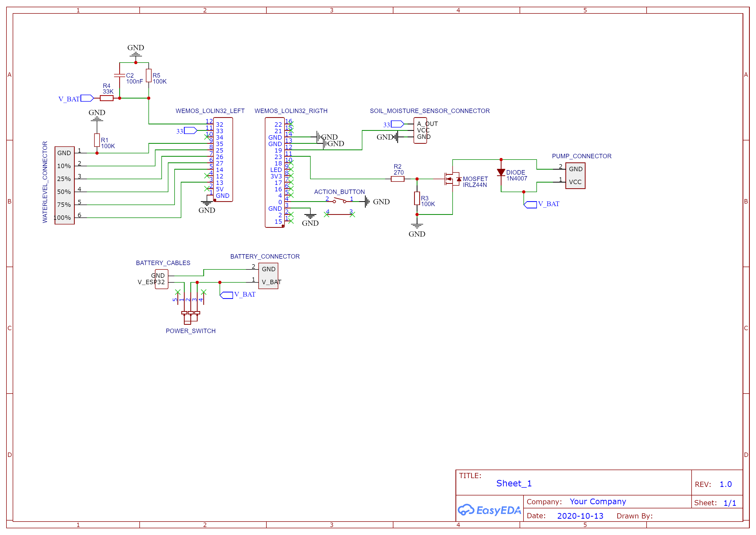Select the MOSFET IRLZ44N transistor symbol

(x=452, y=179)
